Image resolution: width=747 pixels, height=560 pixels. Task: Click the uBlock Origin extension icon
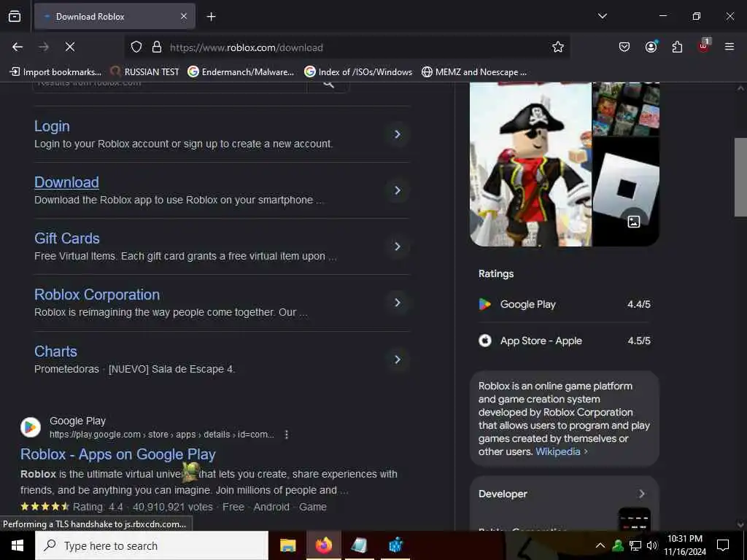703,46
